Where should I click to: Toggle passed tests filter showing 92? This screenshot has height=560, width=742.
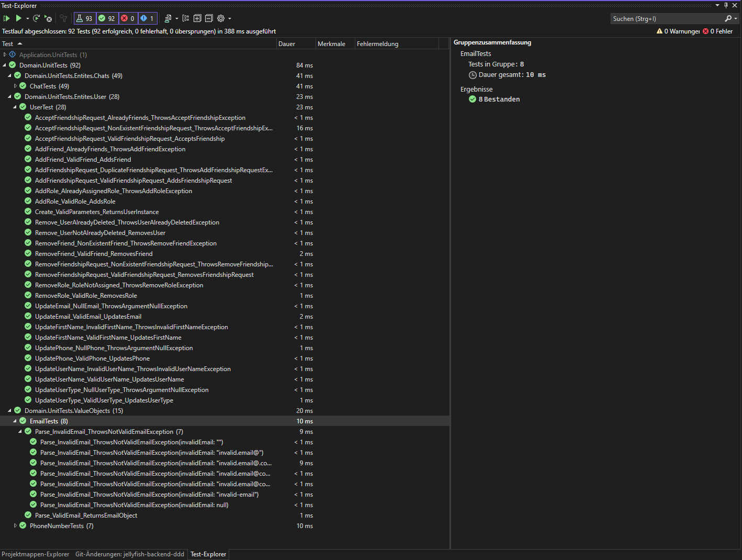coord(107,18)
